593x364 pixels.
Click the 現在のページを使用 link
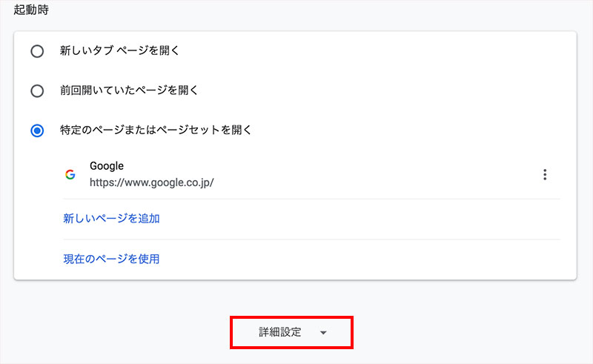pos(111,259)
